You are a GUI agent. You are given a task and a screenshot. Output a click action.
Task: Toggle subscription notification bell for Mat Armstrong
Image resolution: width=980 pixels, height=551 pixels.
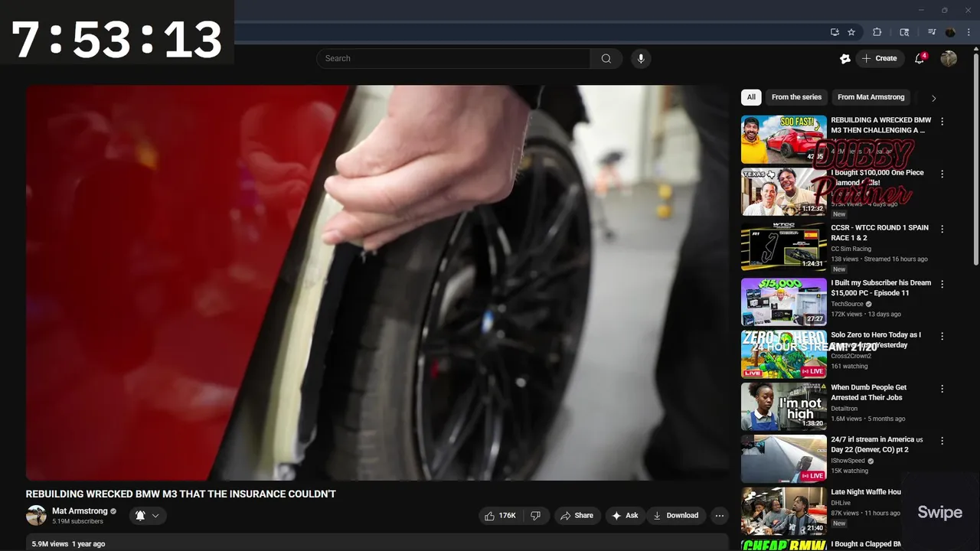147,516
